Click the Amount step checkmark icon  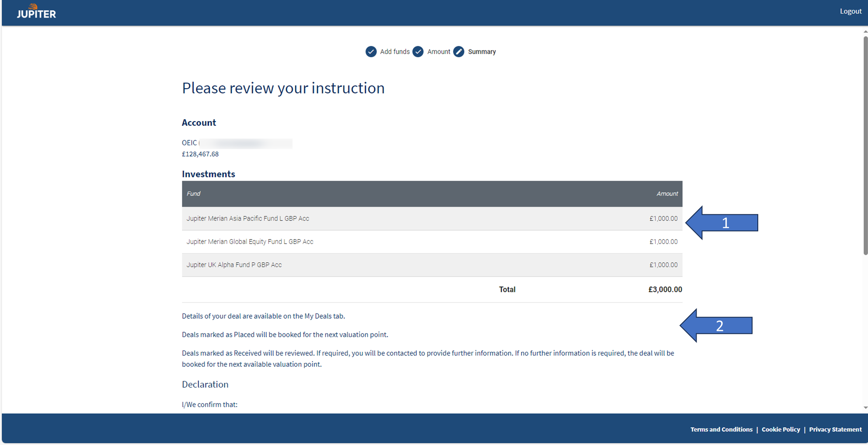(418, 52)
